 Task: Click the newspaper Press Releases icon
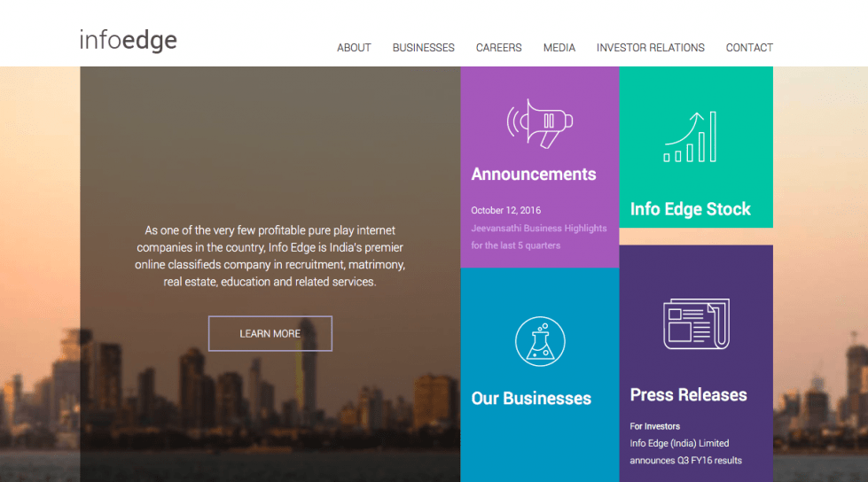[696, 323]
